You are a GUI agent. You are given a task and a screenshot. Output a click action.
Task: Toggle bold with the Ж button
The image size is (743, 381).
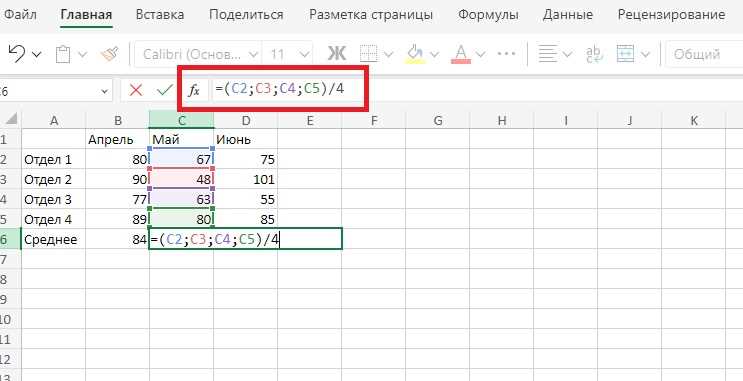tap(337, 54)
